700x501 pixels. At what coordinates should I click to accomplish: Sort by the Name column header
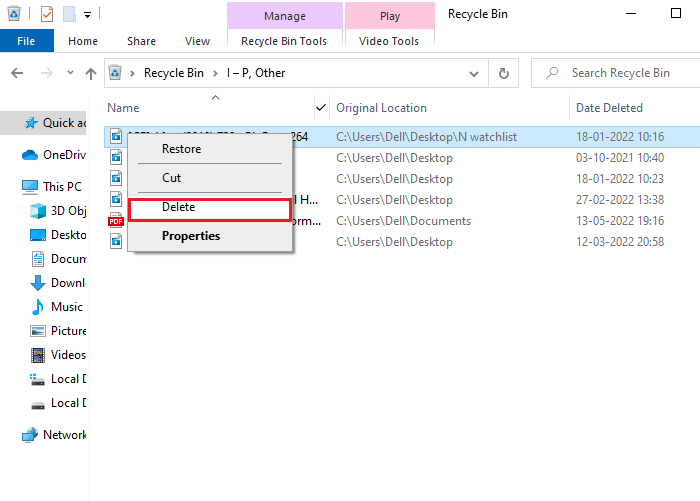123,108
